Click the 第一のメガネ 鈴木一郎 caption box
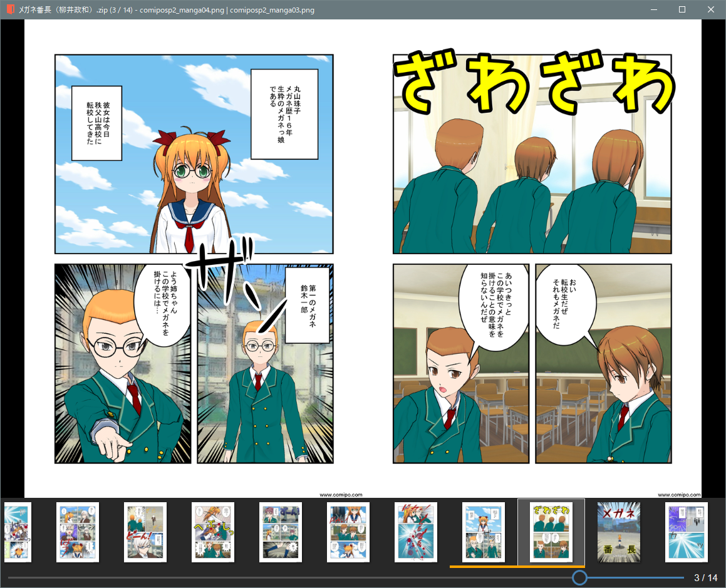The width and height of the screenshot is (726, 588). (x=308, y=306)
